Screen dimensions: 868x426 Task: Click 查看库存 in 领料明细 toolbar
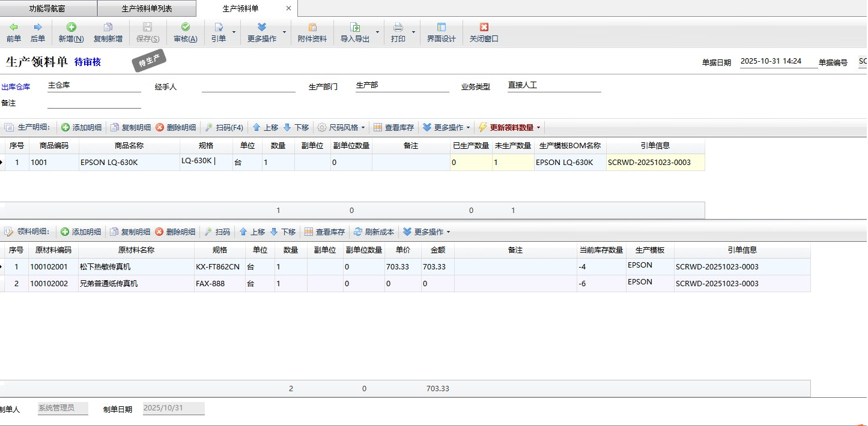click(x=324, y=232)
